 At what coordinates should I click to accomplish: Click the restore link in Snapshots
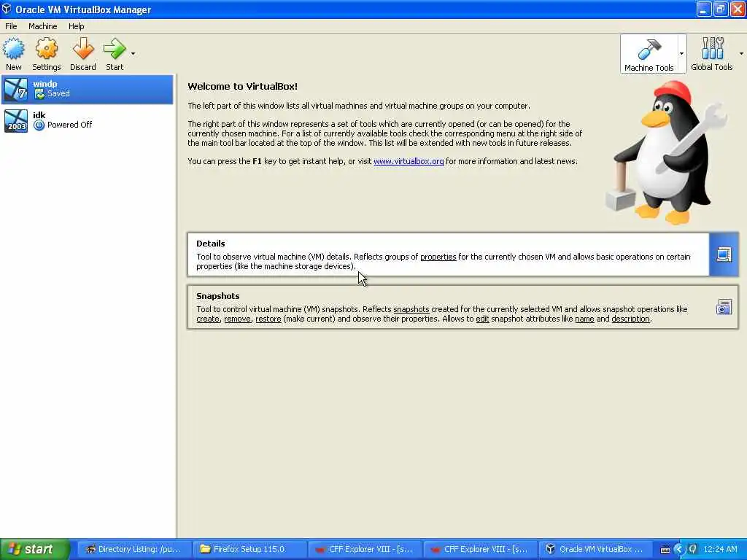[268, 319]
